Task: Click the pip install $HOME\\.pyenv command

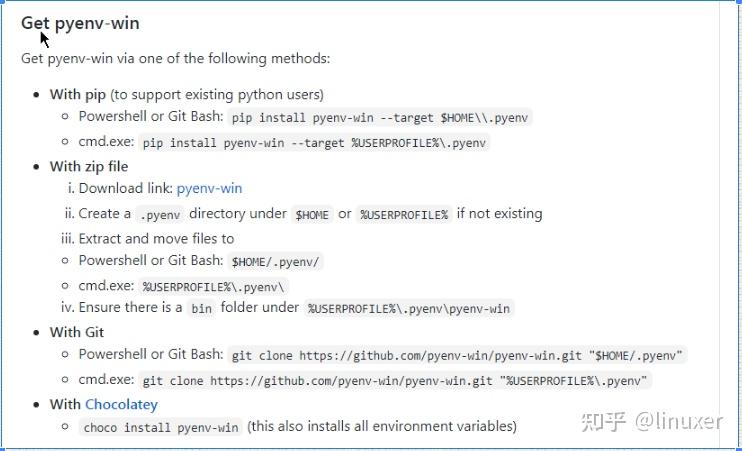Action: [x=380, y=118]
